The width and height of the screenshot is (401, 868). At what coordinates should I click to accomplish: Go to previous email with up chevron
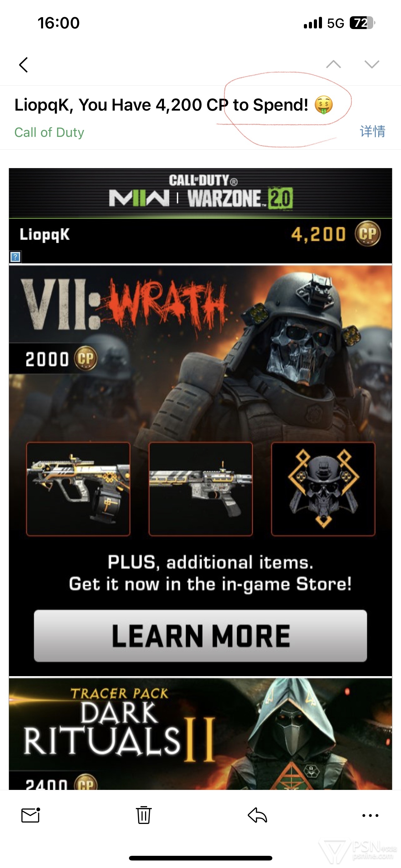(333, 64)
